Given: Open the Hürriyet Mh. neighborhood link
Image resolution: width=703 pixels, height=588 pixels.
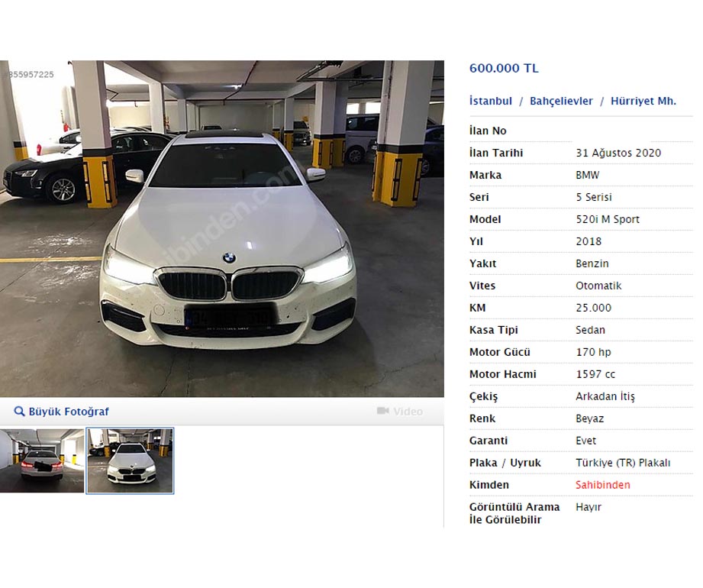Looking at the screenshot, I should (x=643, y=101).
